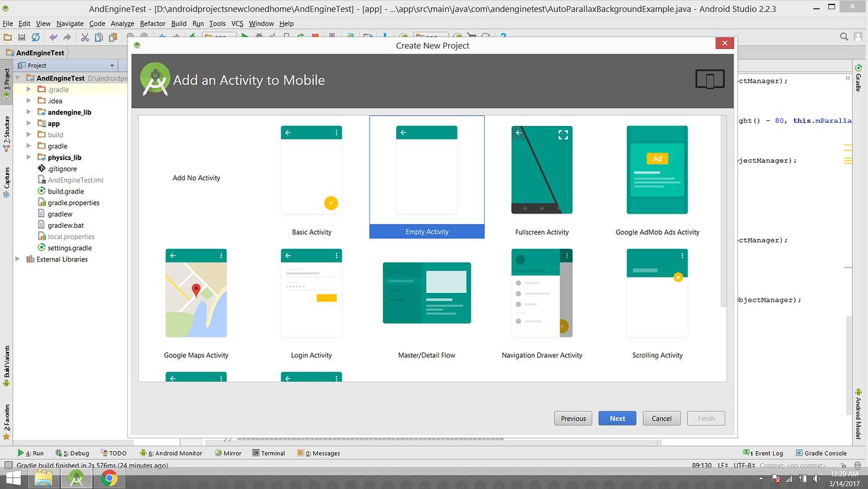Launch Chrome from the taskbar
The width and height of the screenshot is (868, 489).
(x=109, y=478)
